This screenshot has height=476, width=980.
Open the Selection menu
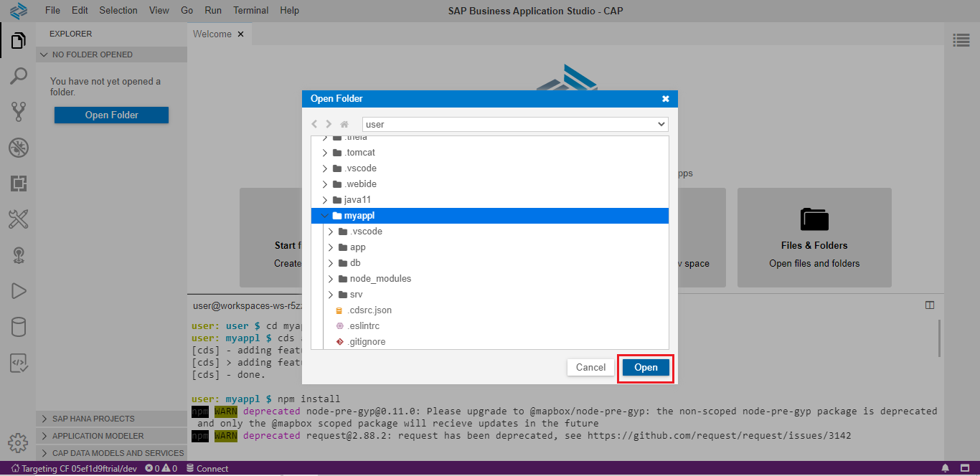pos(118,10)
